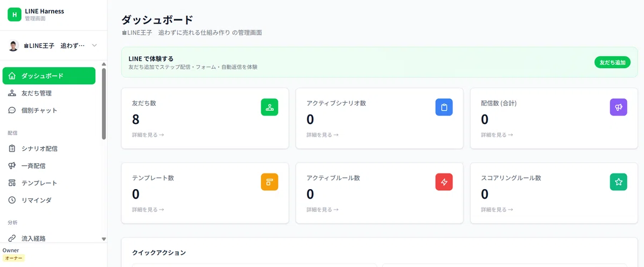Click the megaphone icon beside 一斉配信
The height and width of the screenshot is (267, 644).
(x=12, y=165)
